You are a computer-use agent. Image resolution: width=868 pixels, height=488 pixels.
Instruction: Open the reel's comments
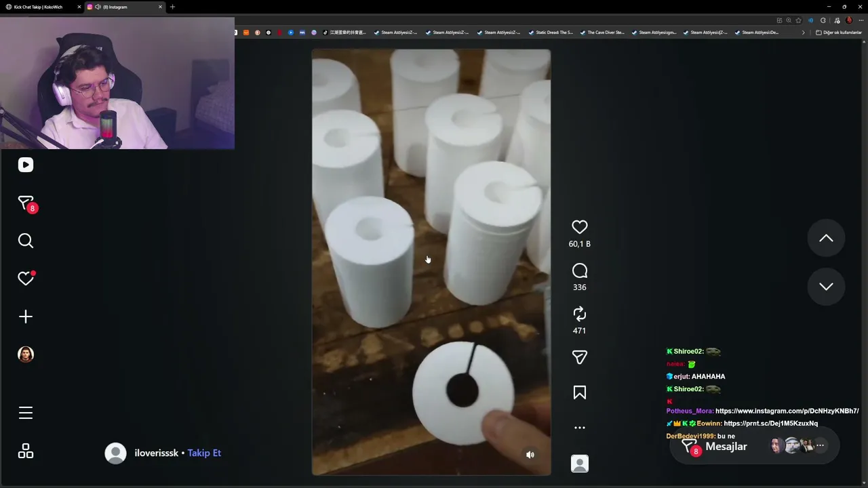(580, 271)
